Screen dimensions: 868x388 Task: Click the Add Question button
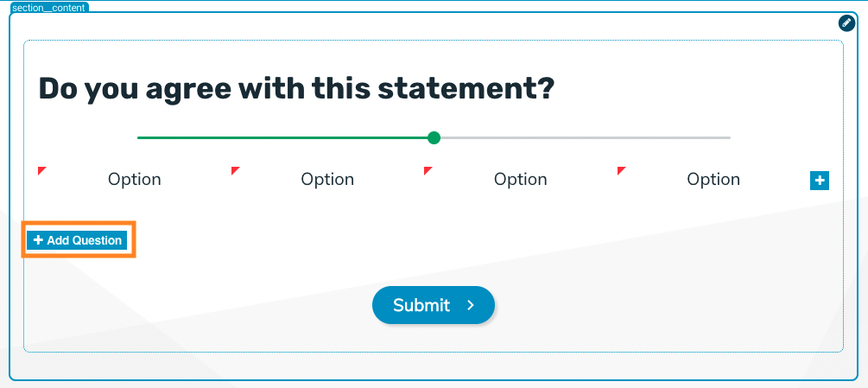(x=78, y=240)
